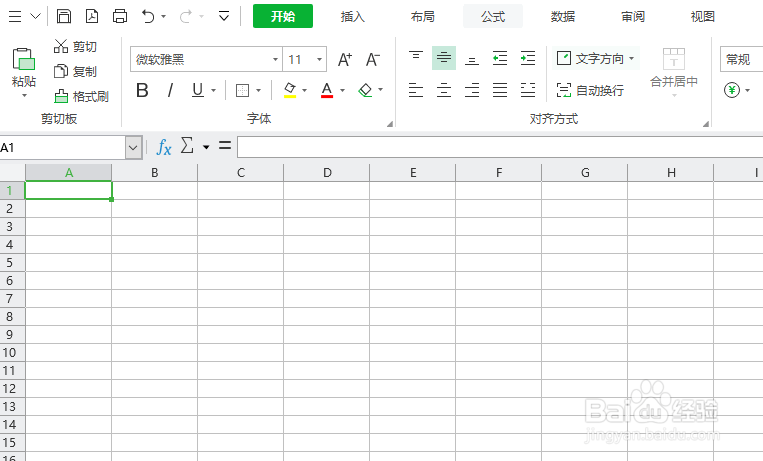Click the clear formatting eraser icon

365,90
